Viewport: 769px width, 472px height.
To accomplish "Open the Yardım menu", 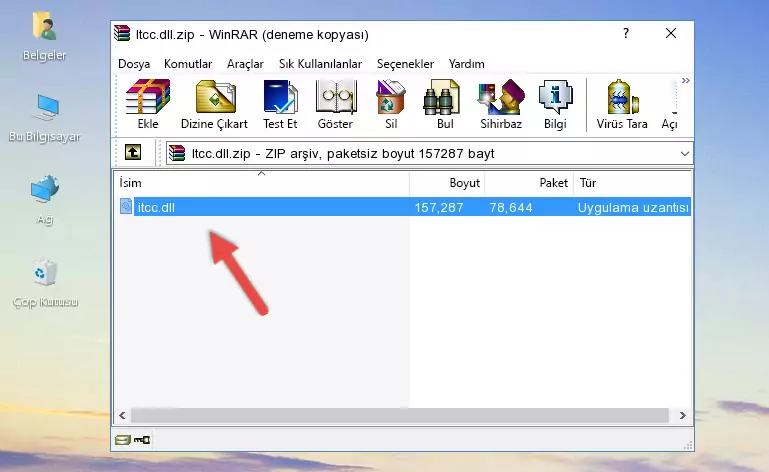I will click(x=466, y=64).
